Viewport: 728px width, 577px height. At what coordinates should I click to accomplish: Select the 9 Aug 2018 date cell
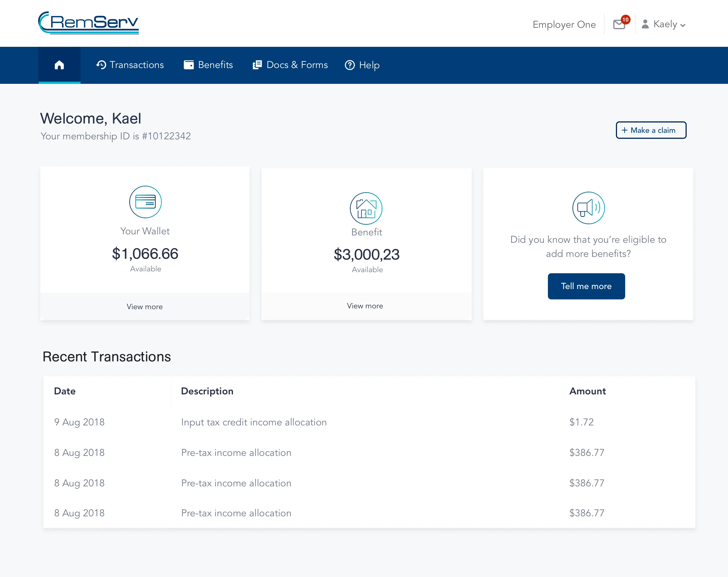click(79, 422)
